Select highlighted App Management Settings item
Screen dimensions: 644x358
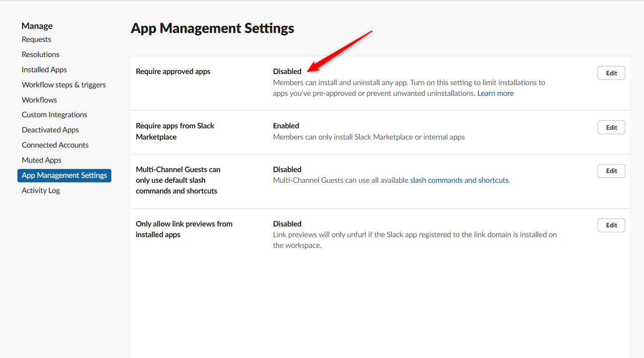(x=64, y=175)
